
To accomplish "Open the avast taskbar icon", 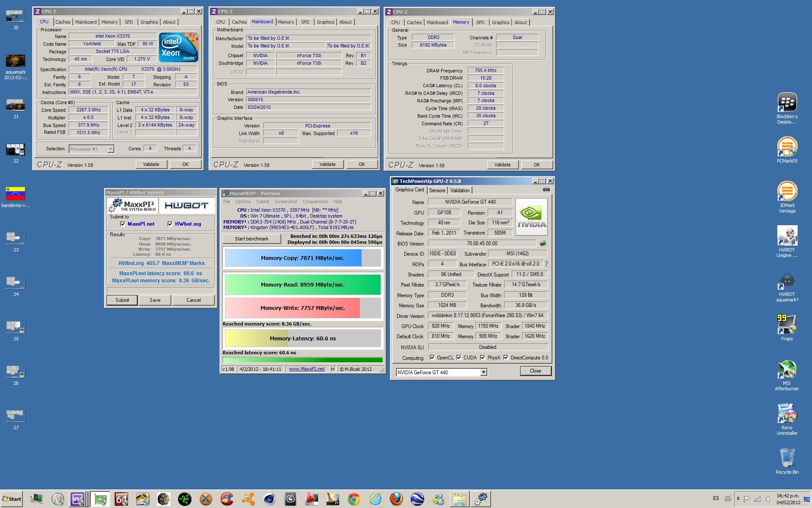I will [x=248, y=499].
